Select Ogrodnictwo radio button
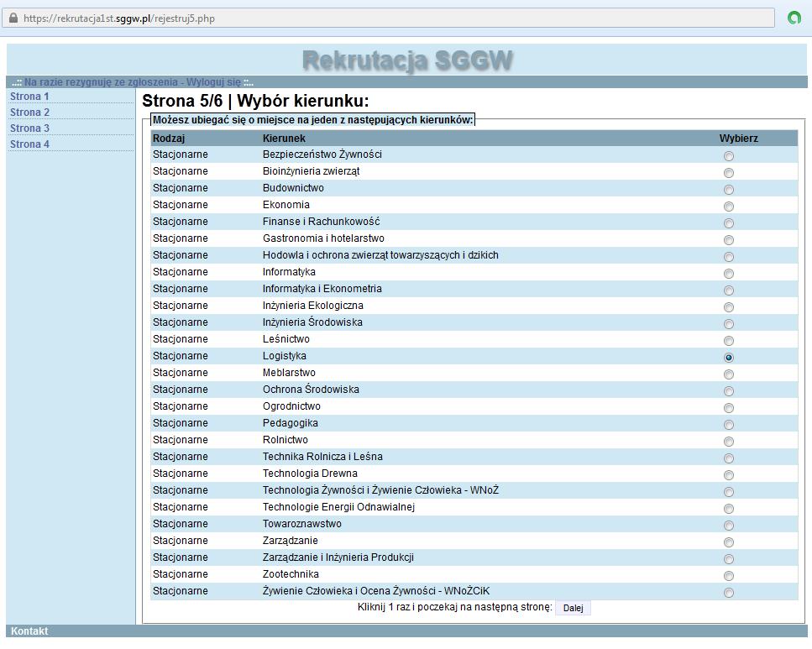Screen dimensions: 812x649 coord(729,408)
